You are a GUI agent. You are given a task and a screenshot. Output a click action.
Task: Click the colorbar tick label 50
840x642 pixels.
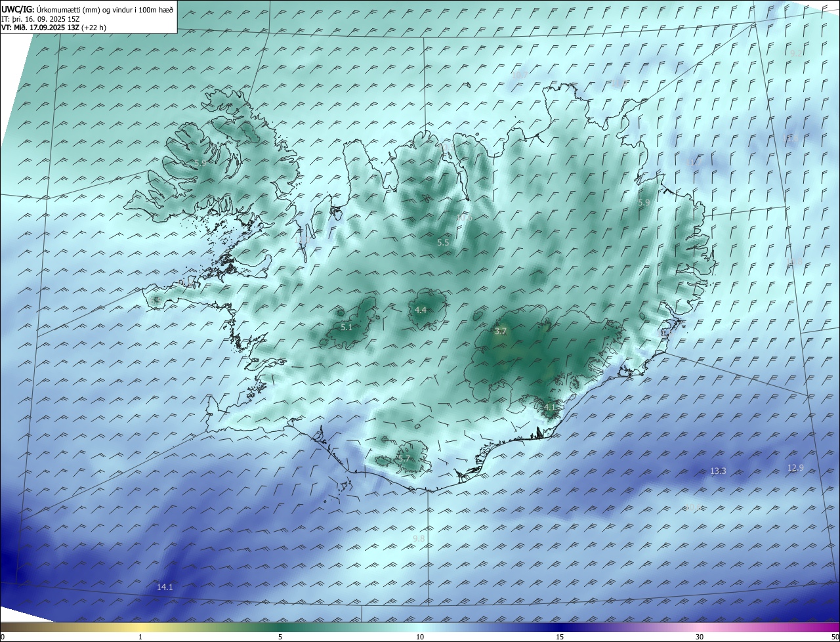tap(835, 637)
